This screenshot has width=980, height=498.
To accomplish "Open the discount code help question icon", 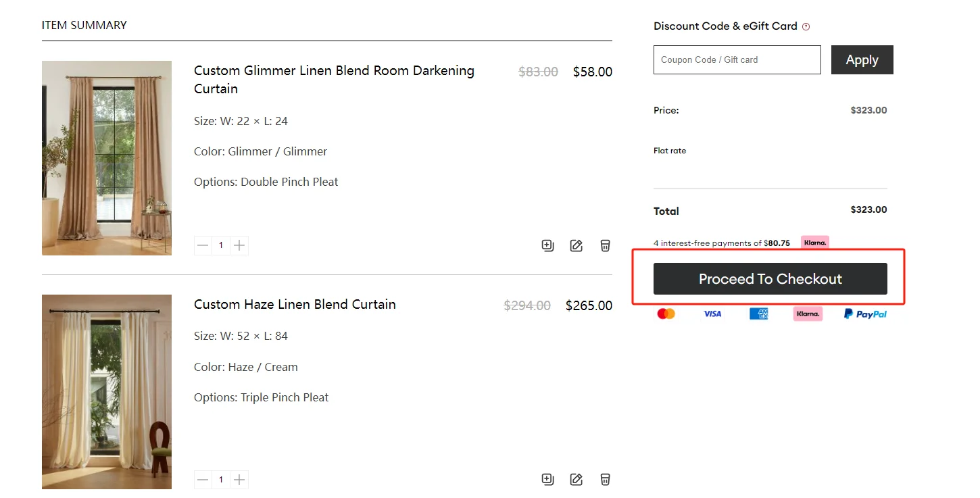I will (806, 27).
